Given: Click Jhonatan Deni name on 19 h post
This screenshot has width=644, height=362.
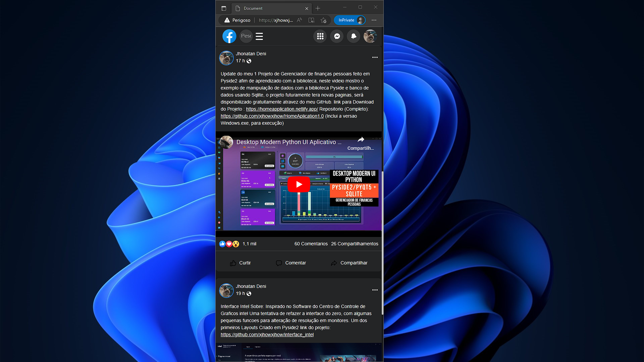Looking at the screenshot, I should click(x=251, y=286).
